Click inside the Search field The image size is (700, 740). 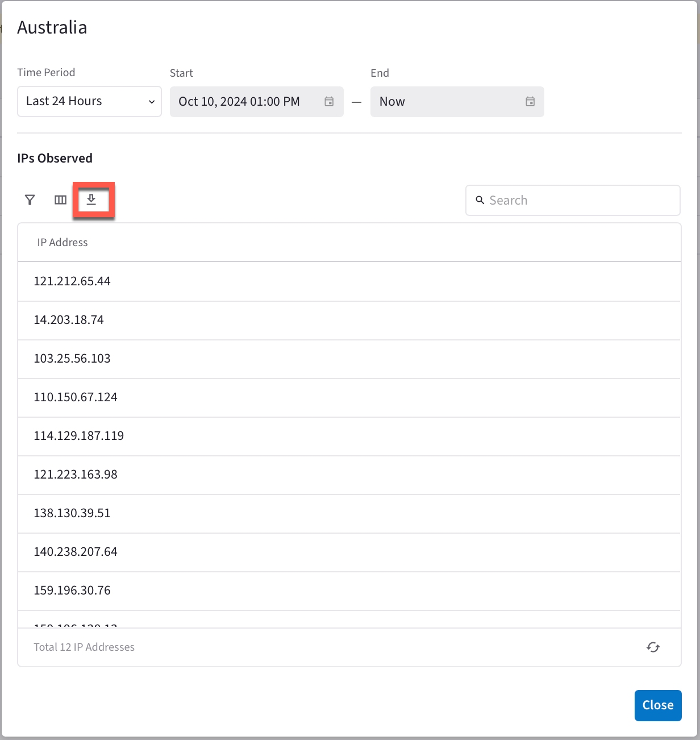573,200
